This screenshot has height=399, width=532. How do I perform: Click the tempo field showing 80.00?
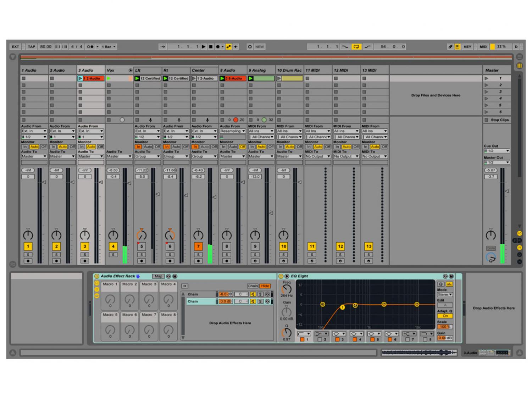[x=46, y=46]
